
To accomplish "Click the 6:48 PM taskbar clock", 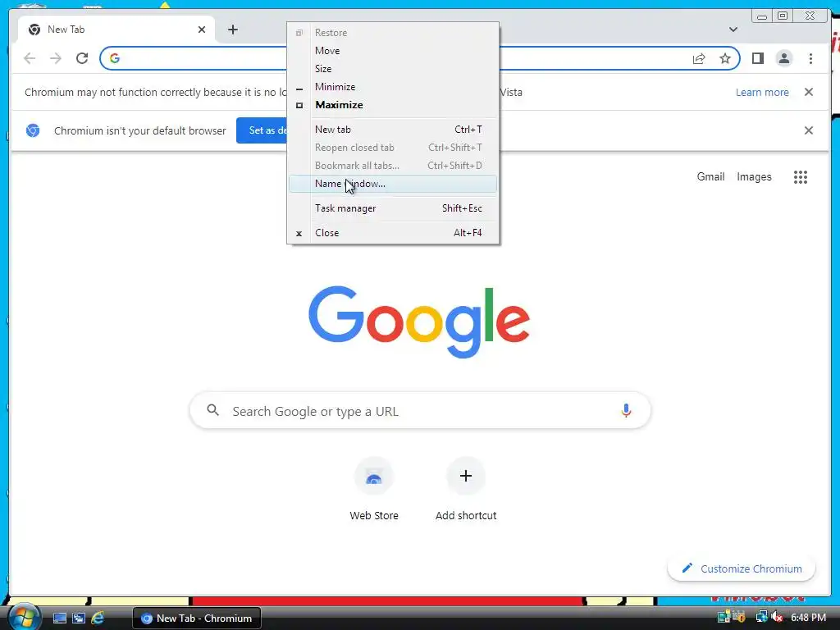I will point(808,618).
